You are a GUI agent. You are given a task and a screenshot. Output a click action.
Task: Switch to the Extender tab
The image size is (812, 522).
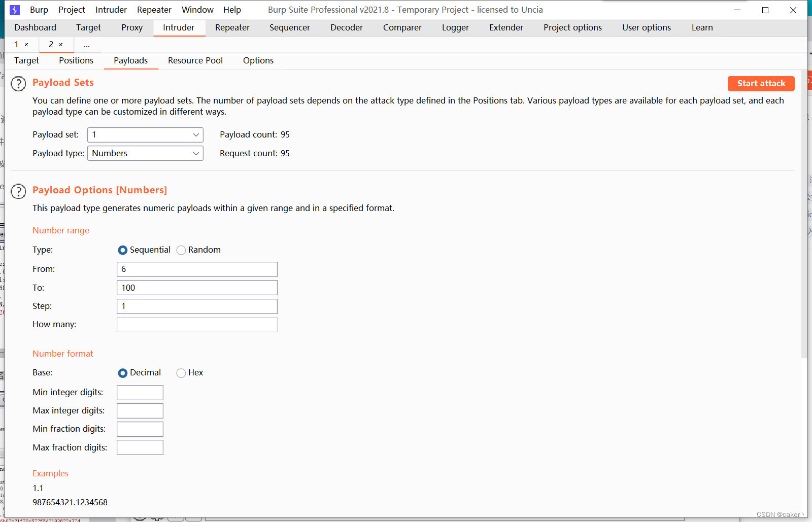[506, 27]
